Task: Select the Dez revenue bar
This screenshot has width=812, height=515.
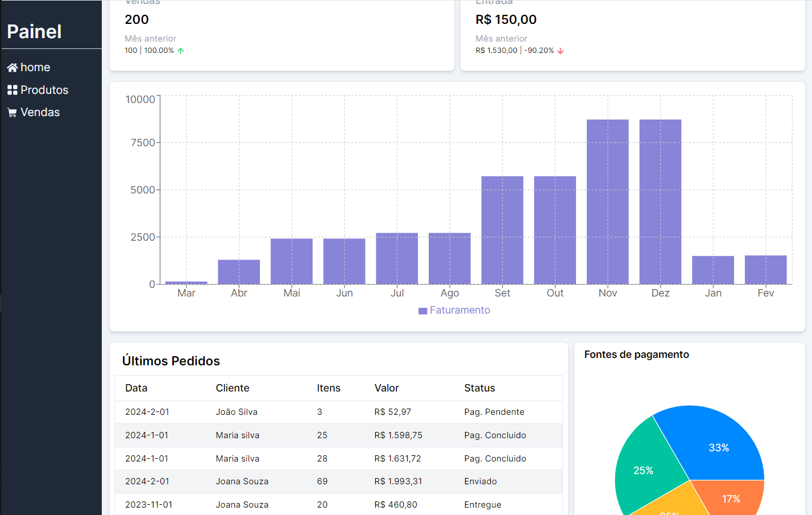Action: [660, 202]
